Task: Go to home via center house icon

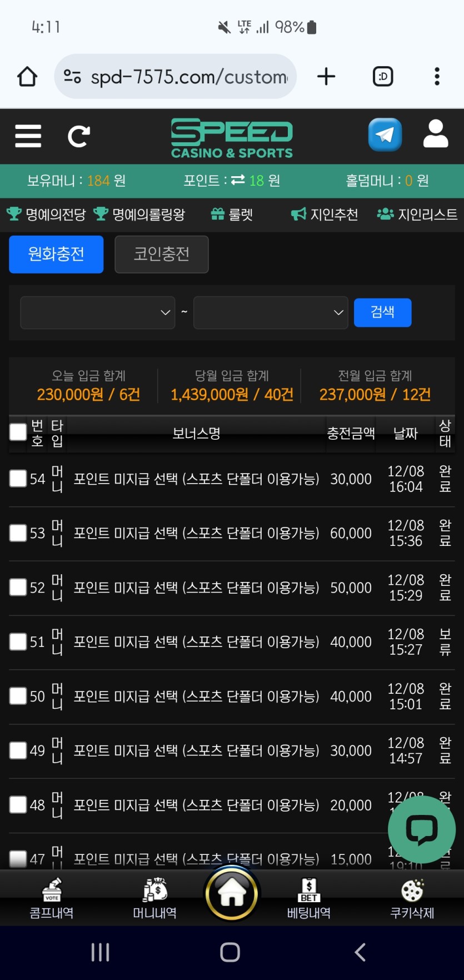Action: point(232,894)
